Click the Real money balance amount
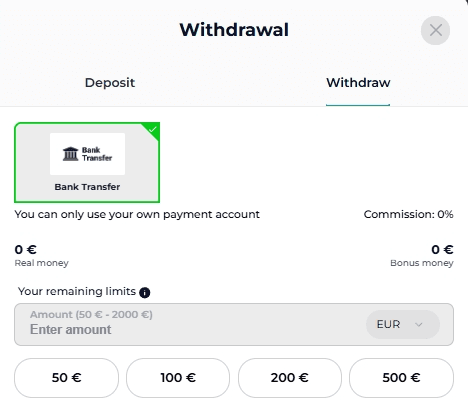468x415 pixels. tap(25, 249)
